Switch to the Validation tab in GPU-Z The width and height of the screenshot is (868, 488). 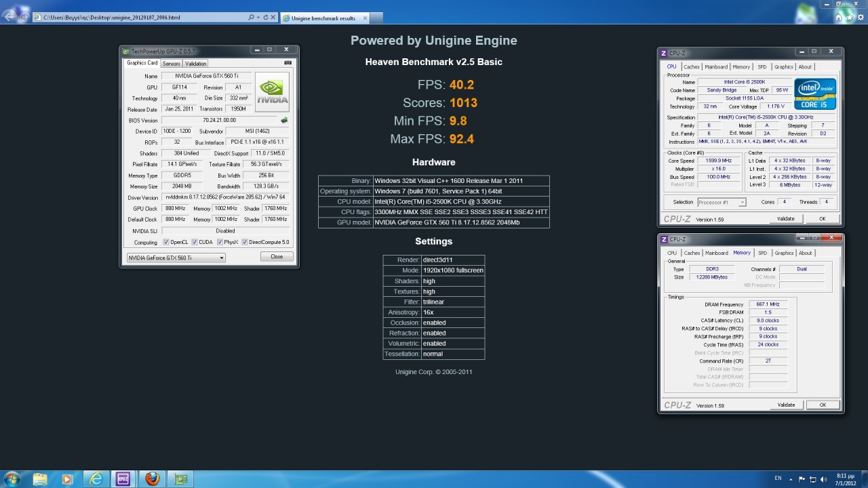[x=195, y=64]
